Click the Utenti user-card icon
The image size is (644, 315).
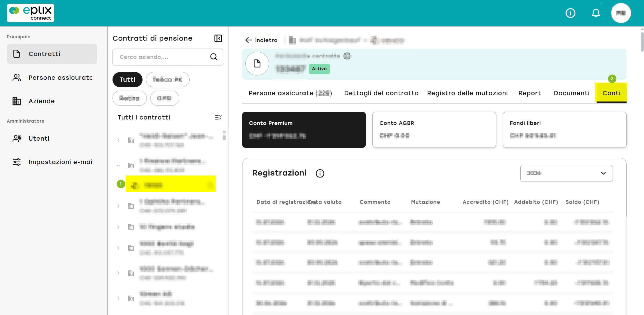click(x=17, y=138)
